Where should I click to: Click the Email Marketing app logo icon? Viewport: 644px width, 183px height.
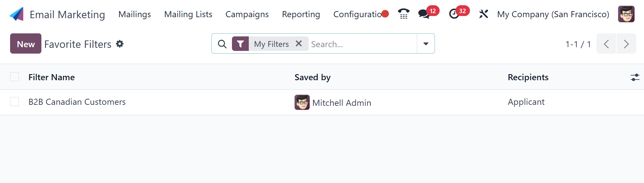coord(16,14)
